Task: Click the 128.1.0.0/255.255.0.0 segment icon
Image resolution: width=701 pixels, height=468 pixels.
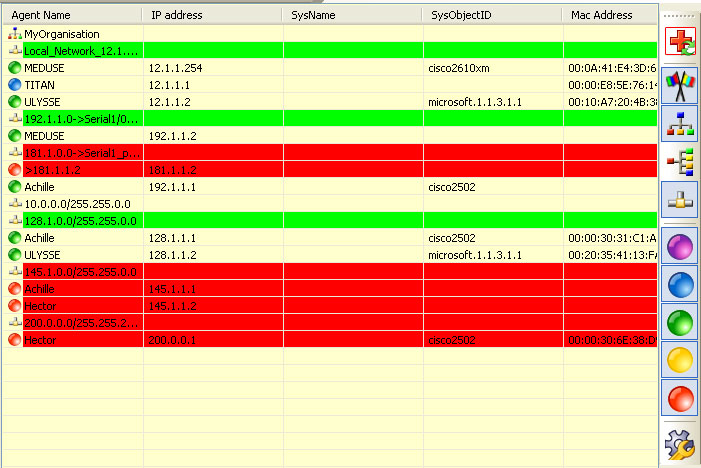Action: (x=15, y=220)
